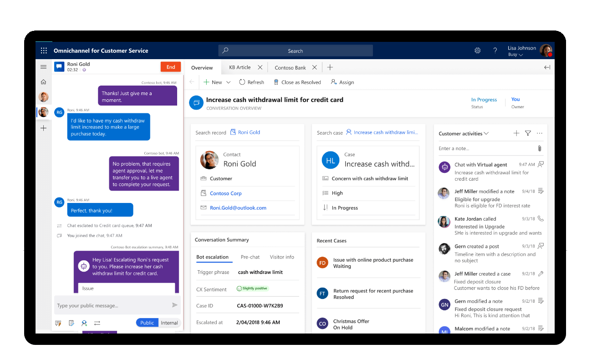Click the attachment paperclip in the note field
Viewport: 592px width, 364px height.
[540, 148]
